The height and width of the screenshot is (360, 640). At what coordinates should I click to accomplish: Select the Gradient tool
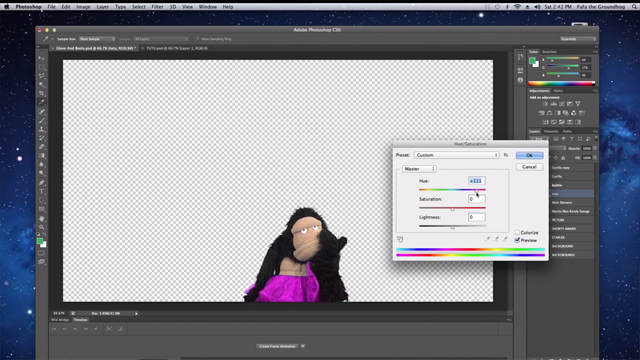[x=42, y=156]
